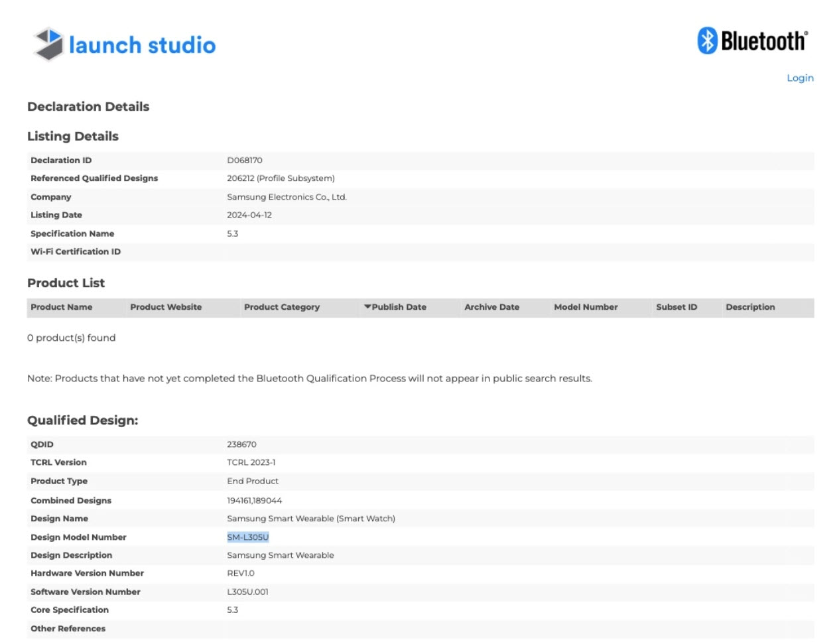The image size is (839, 644).
Task: Select Specification Name value 5.3
Action: click(x=233, y=233)
